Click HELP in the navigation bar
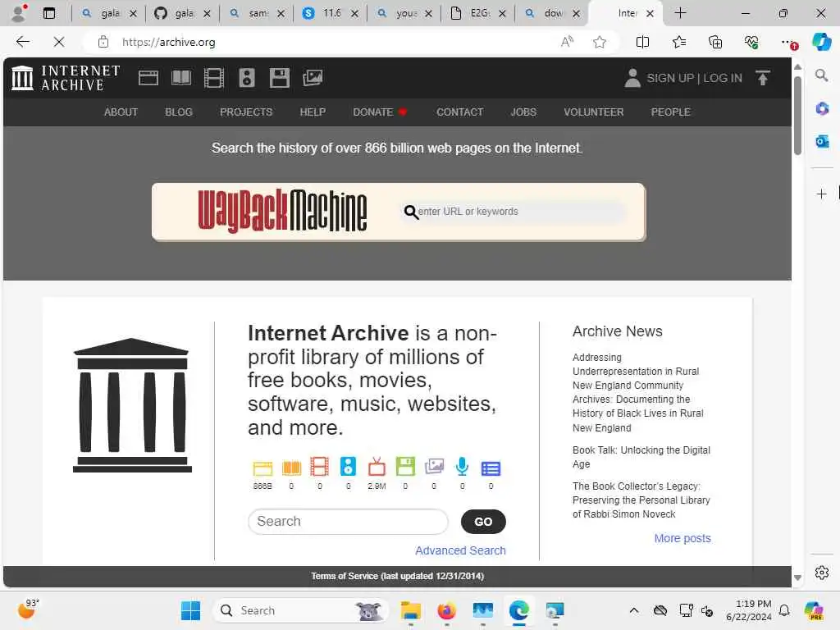This screenshot has width=840, height=630. pos(313,112)
